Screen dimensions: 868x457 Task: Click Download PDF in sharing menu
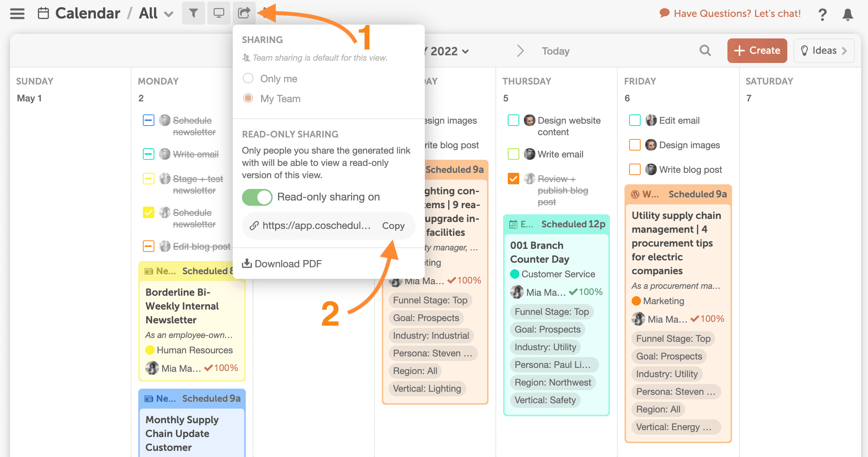pyautogui.click(x=282, y=263)
